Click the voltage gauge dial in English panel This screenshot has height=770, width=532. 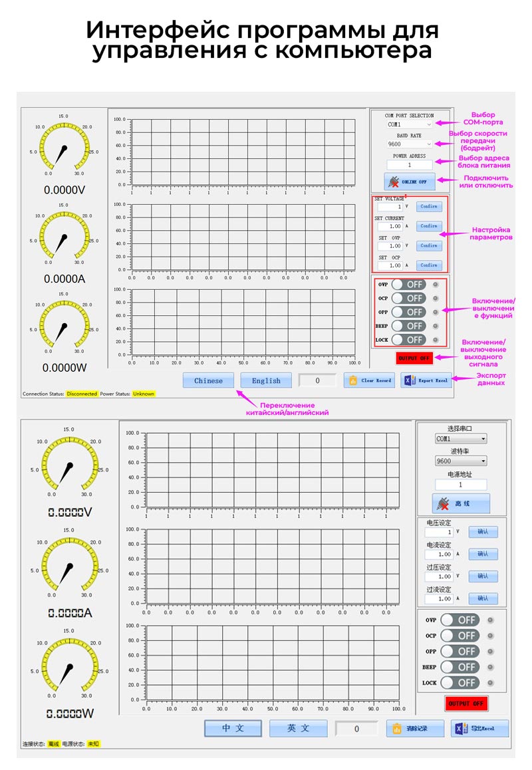[x=63, y=147]
